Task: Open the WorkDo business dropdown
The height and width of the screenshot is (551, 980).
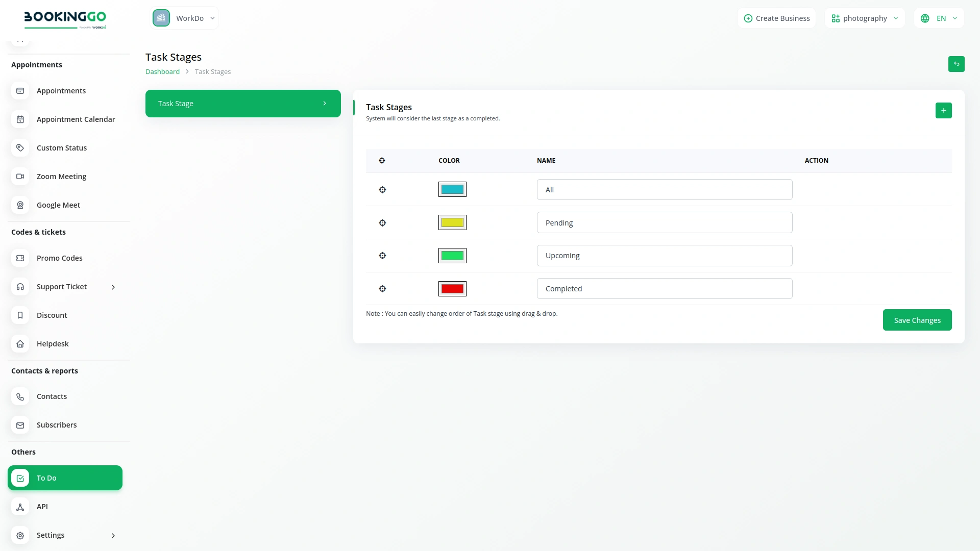Action: click(184, 18)
